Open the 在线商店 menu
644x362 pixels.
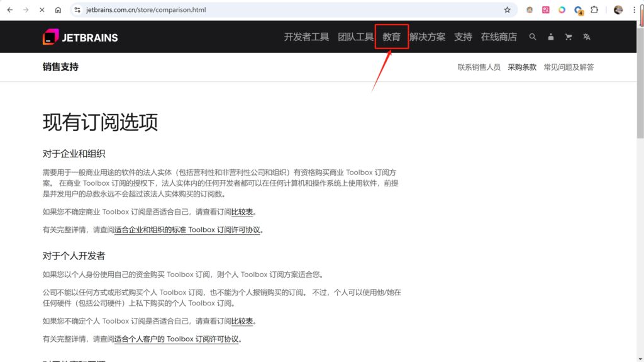499,37
